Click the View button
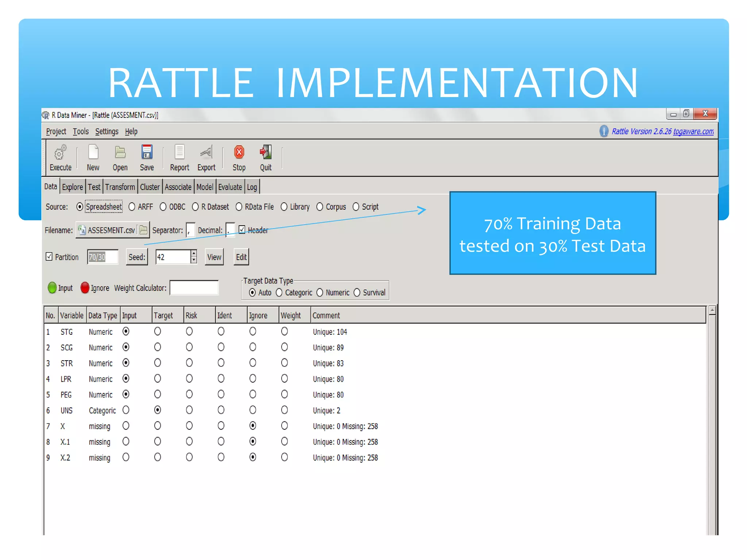The width and height of the screenshot is (747, 560). tap(214, 257)
